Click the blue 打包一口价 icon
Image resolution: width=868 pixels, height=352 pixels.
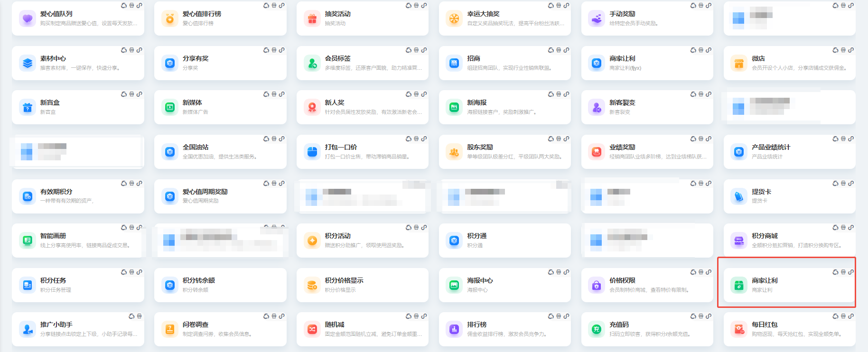[312, 152]
